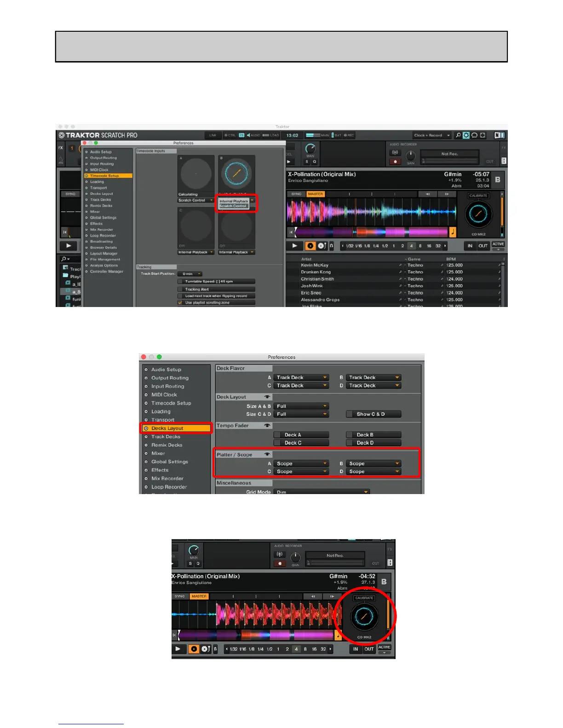The image size is (563, 728).
Task: Toggle key lock note icon in top screenshot
Action: click(453, 232)
